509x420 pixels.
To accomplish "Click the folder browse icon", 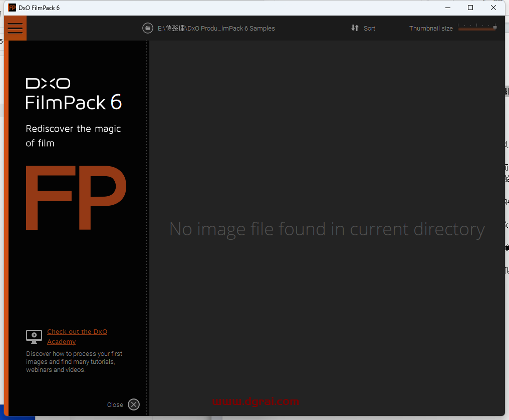I will [148, 28].
